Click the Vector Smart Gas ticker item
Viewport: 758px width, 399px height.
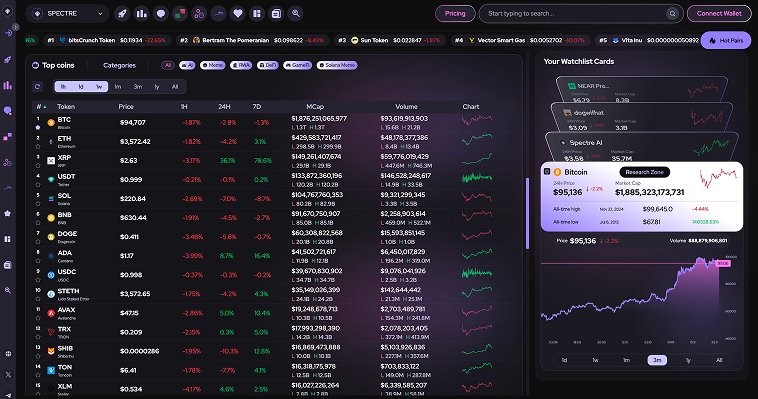[520, 41]
